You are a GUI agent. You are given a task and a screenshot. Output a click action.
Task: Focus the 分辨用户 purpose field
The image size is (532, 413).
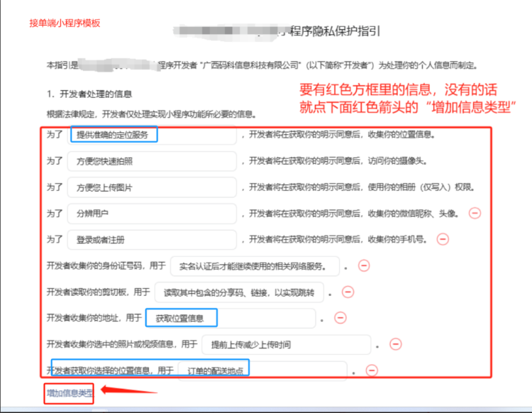tap(153, 213)
